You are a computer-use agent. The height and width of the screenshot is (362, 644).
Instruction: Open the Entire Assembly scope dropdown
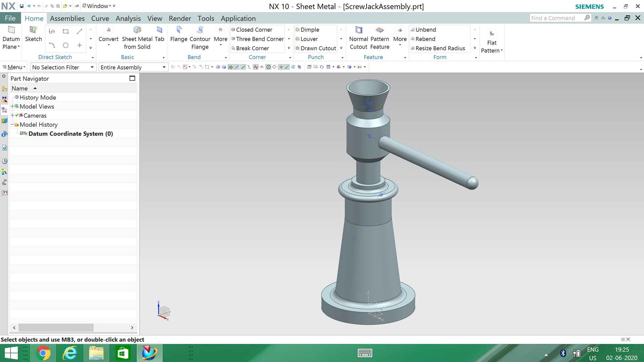click(x=164, y=67)
